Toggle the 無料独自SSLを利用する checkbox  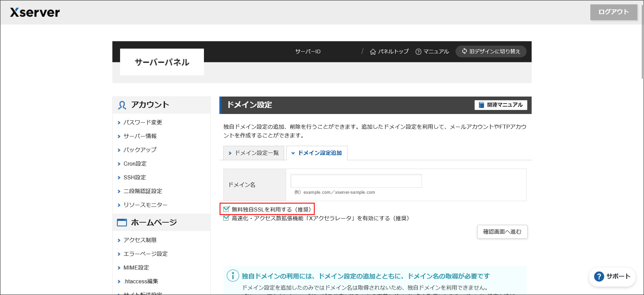[226, 209]
